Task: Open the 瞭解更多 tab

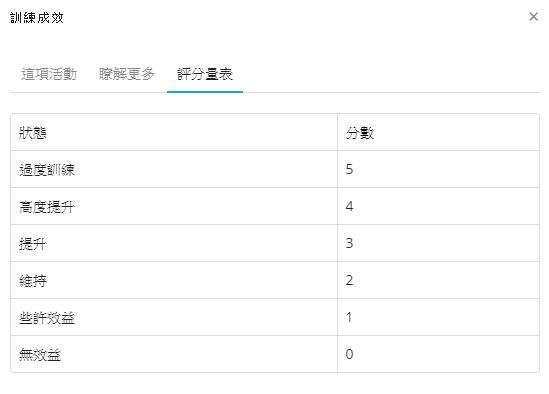Action: (127, 74)
